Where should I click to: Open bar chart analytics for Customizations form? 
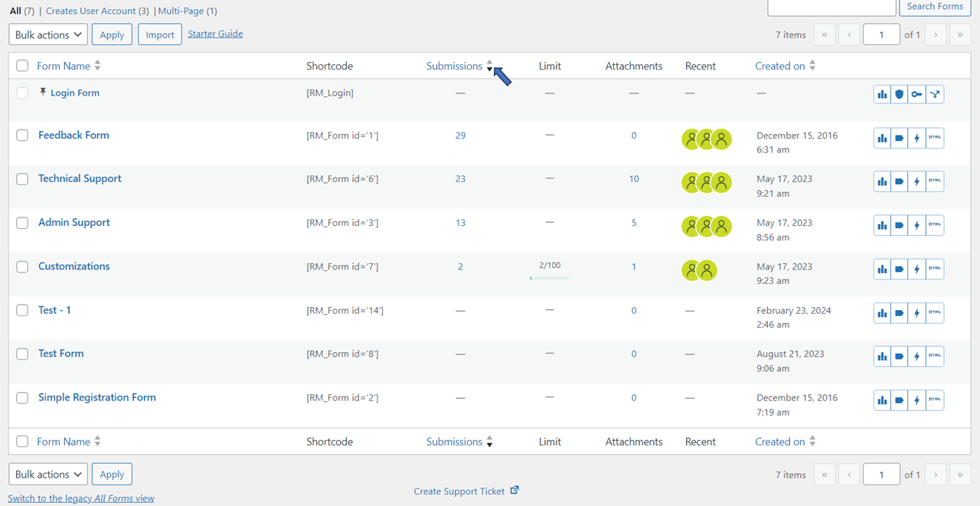882,269
